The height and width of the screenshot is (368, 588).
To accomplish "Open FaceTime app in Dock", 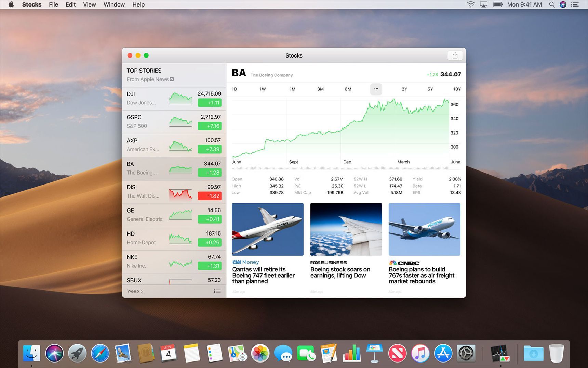I will tap(306, 353).
